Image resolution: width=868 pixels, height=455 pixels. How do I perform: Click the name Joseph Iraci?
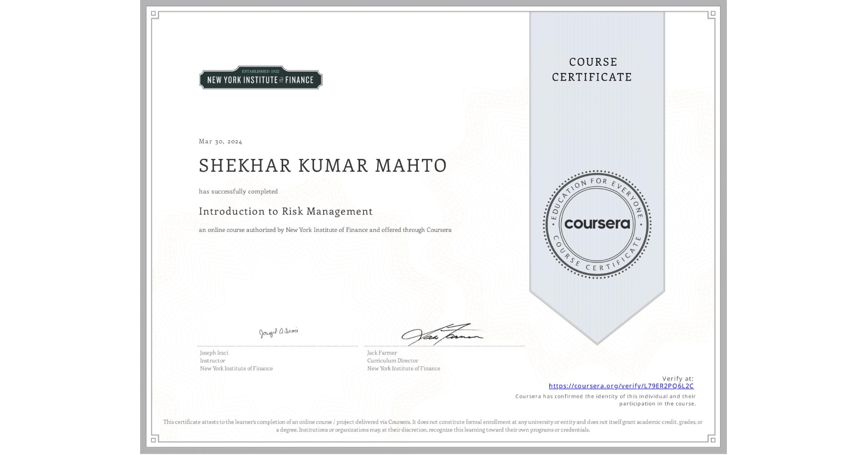click(214, 353)
